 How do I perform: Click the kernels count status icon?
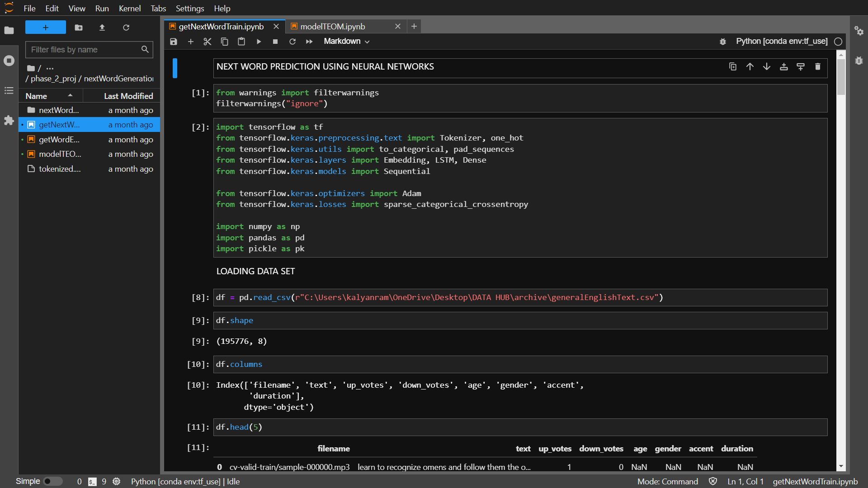(x=116, y=482)
